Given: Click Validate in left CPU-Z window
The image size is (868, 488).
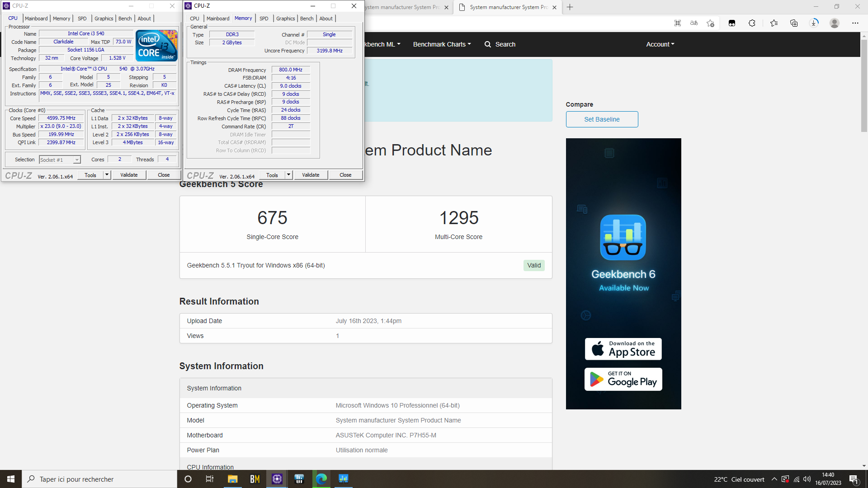Looking at the screenshot, I should coord(129,175).
